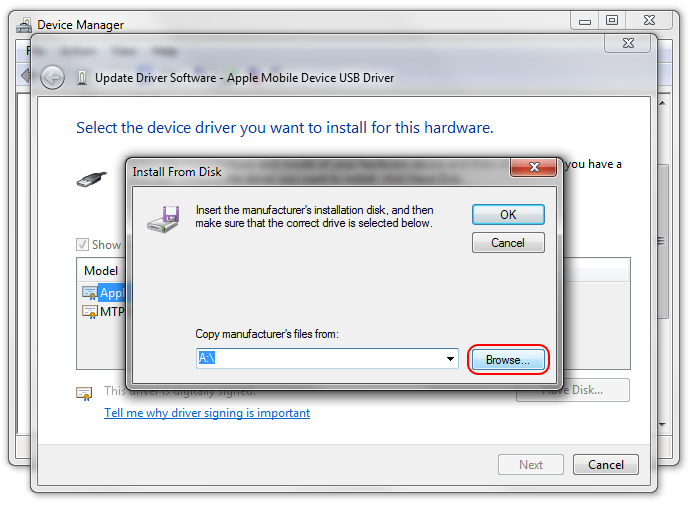Minimize the Device Manager window
This screenshot has width=693, height=508.
585,21
